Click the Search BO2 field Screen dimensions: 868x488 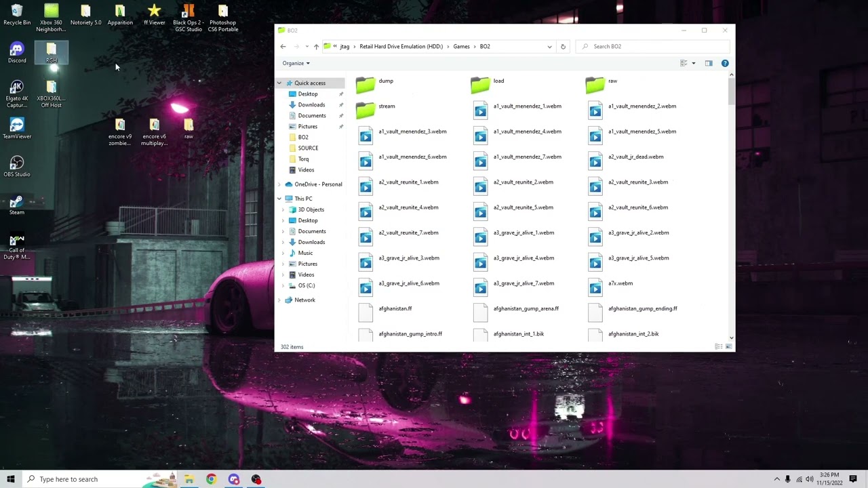click(652, 47)
